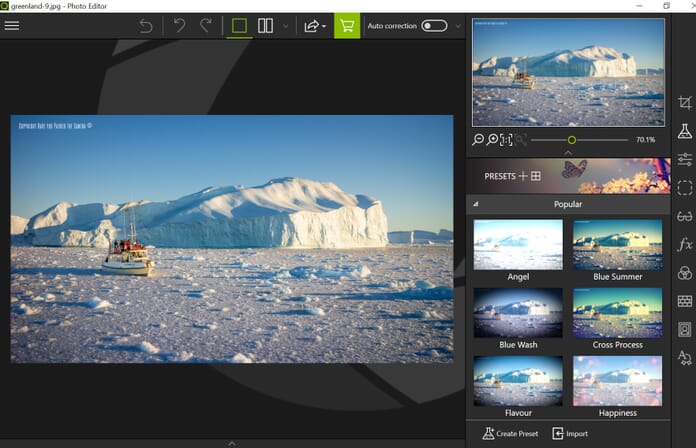Screen dimensions: 696x448
Task: Add a new preset with plus icon
Action: [523, 176]
